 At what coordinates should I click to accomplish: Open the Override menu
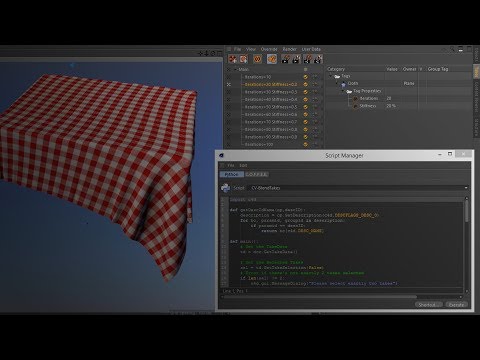click(269, 49)
